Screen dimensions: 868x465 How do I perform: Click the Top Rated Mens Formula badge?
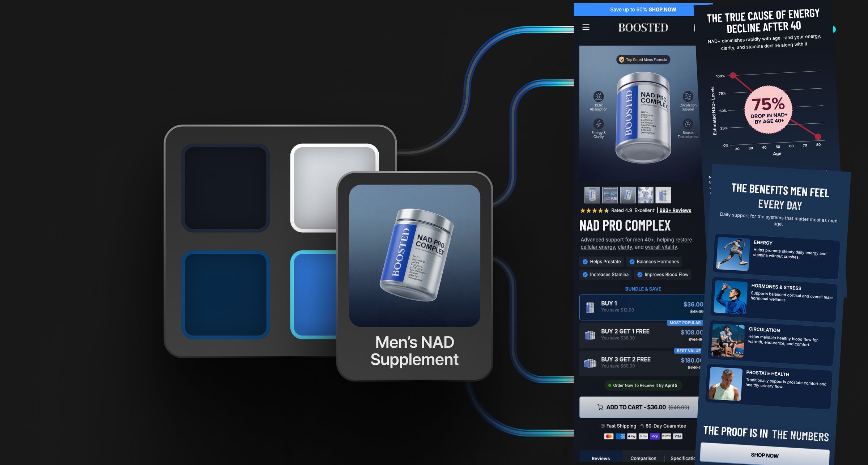click(643, 60)
